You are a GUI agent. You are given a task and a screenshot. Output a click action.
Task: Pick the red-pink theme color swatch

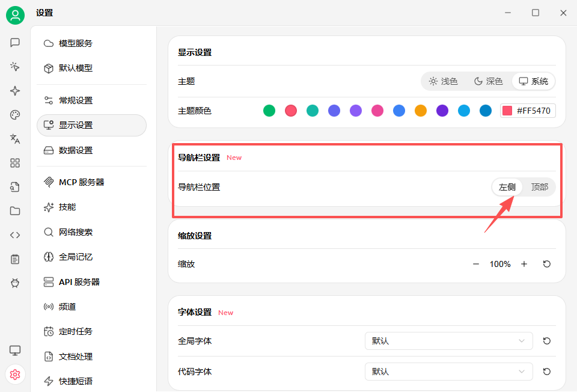pos(291,111)
